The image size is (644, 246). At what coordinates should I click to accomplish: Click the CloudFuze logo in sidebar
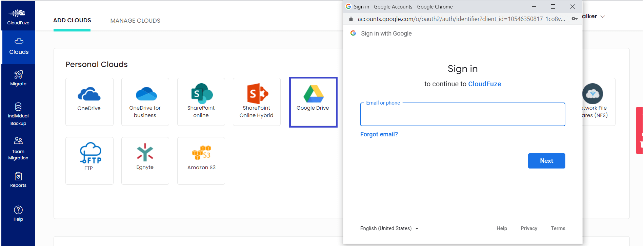click(18, 17)
